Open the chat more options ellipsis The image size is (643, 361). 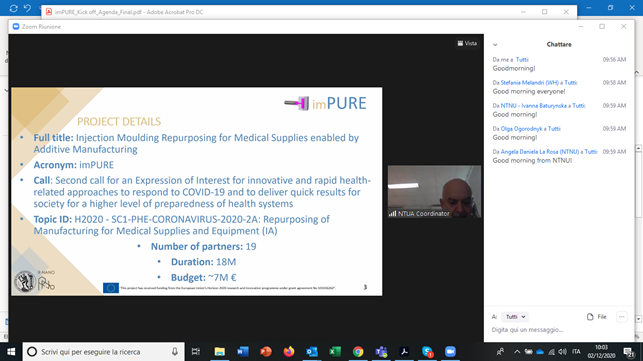point(622,317)
